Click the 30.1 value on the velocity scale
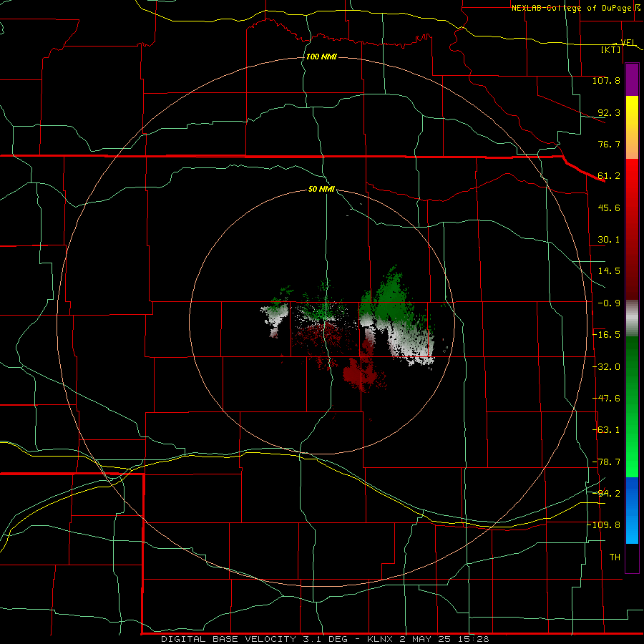This screenshot has height=644, width=644. pos(609,240)
